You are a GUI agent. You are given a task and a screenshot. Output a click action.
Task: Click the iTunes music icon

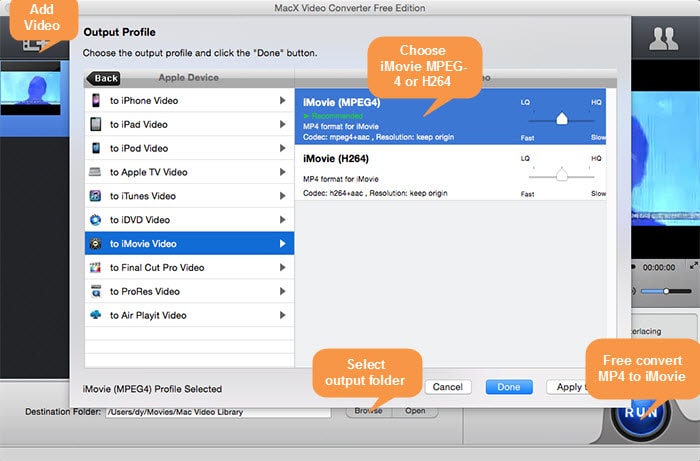click(95, 195)
